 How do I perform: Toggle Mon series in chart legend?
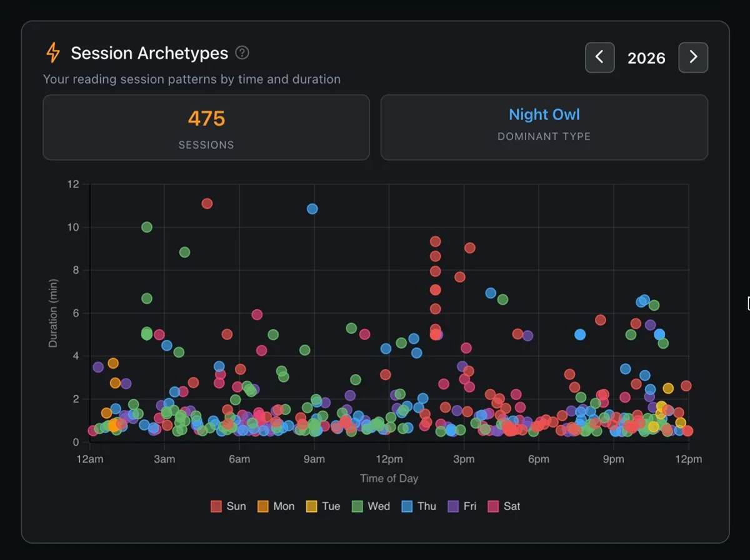tap(276, 506)
